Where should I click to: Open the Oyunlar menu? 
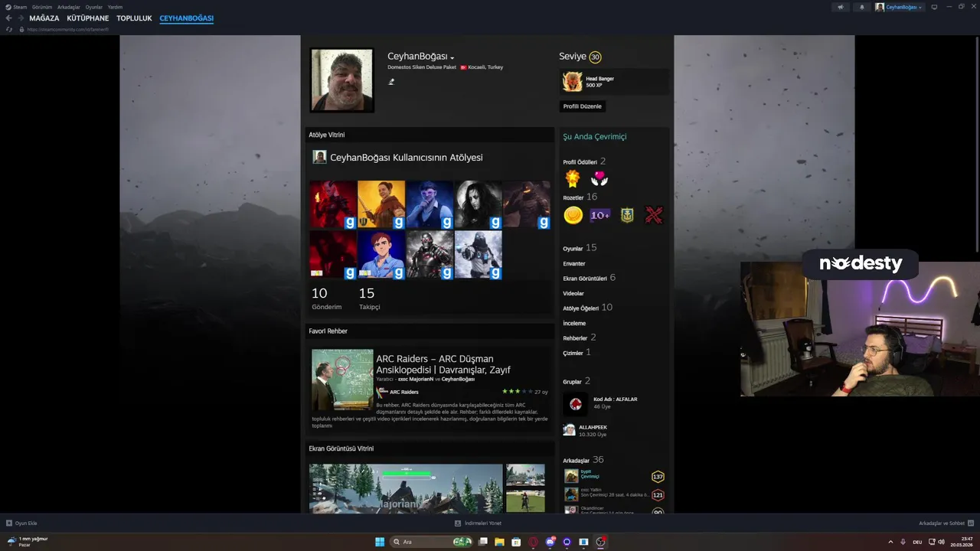(x=94, y=7)
